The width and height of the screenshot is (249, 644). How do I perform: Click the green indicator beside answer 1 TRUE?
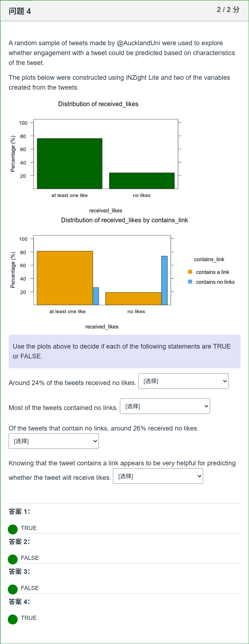coord(13,529)
